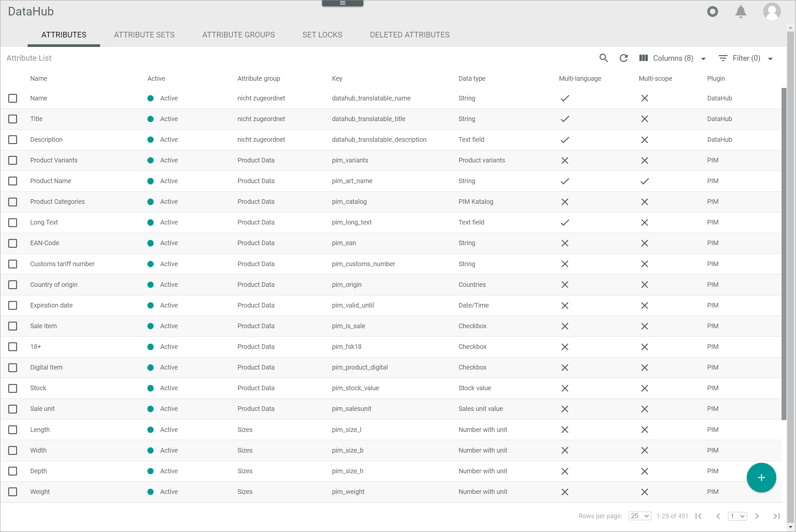Tick the Title row checkbox
This screenshot has width=796, height=532.
[12, 119]
